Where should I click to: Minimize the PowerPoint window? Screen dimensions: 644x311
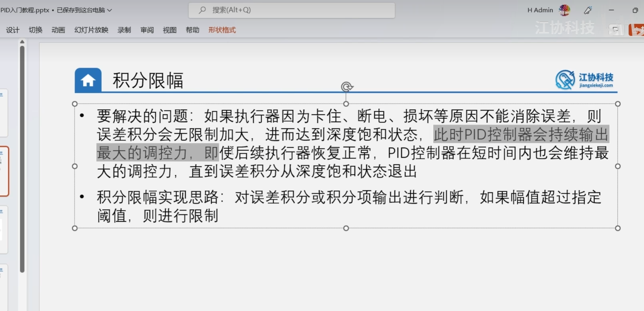(x=611, y=10)
